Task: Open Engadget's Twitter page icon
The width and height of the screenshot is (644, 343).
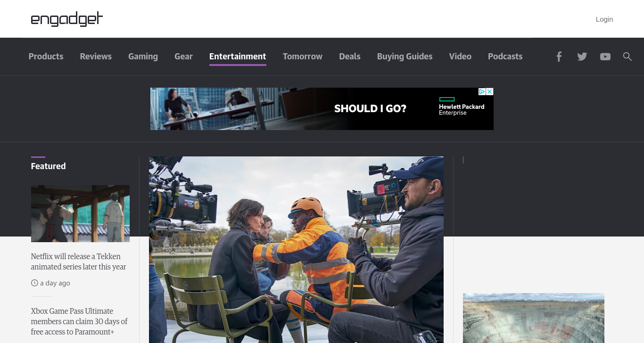Action: [x=582, y=57]
